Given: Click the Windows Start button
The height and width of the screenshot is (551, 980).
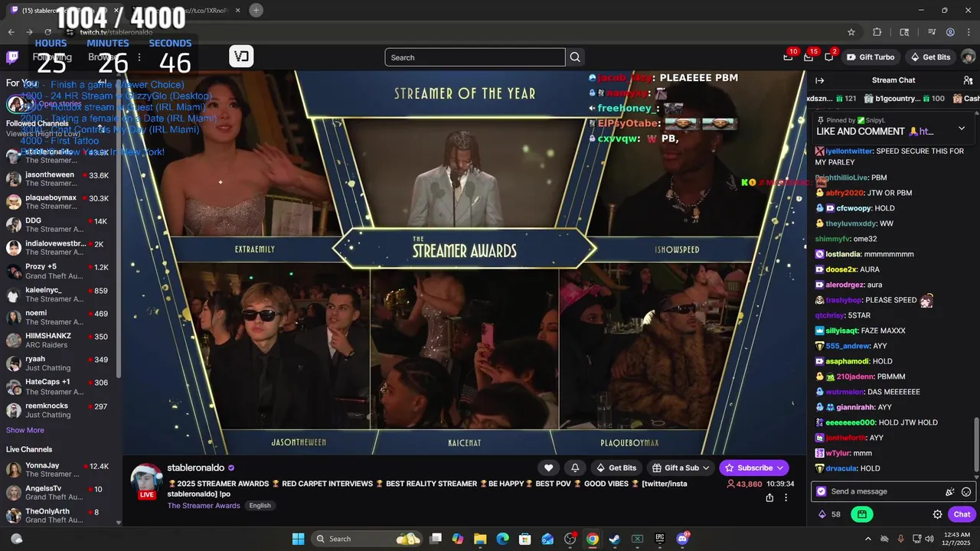Looking at the screenshot, I should pyautogui.click(x=298, y=539).
